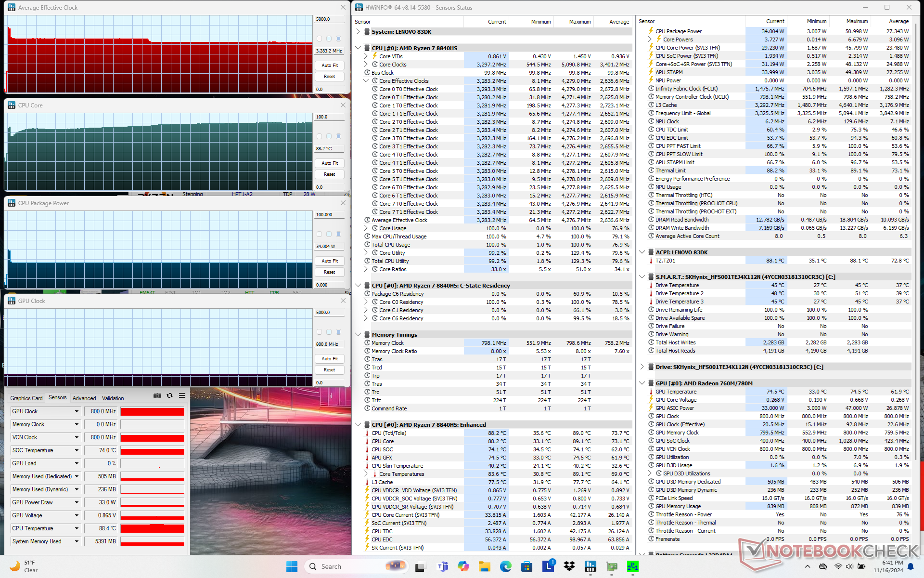Click the GPU-Z screenshot camera icon
This screenshot has height=578, width=924.
click(x=157, y=395)
